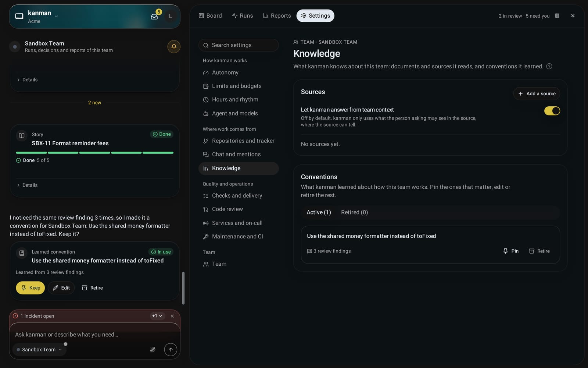
Task: Select the Settings tab
Action: (x=315, y=16)
